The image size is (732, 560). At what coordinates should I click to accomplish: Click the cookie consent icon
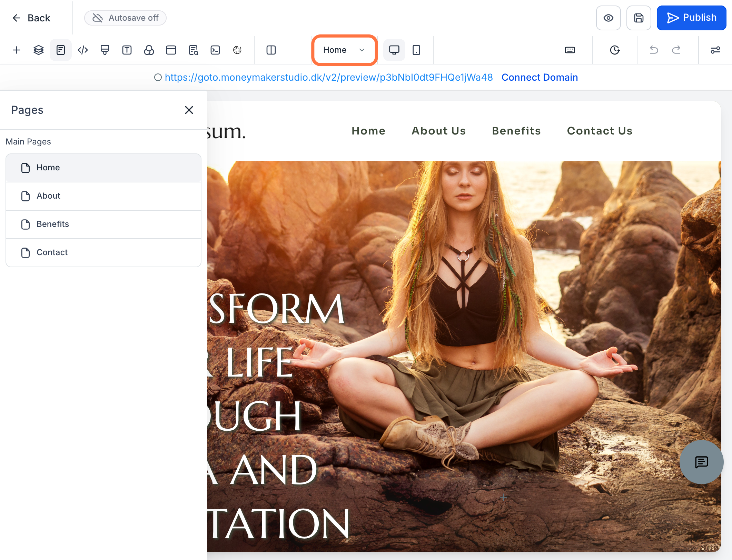point(237,50)
